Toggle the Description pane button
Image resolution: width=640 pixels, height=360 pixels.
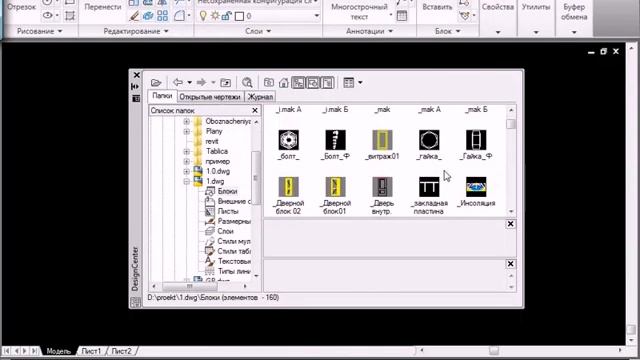point(327,83)
